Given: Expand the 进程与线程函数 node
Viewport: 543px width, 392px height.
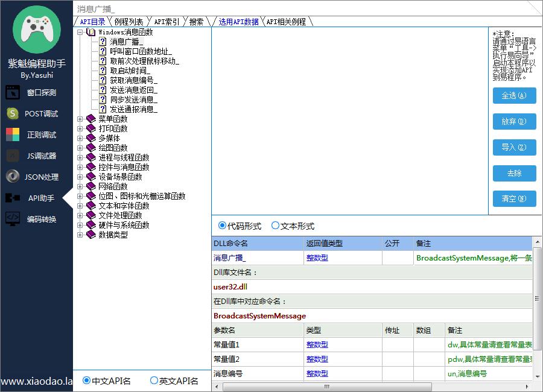Looking at the screenshot, I should pyautogui.click(x=80, y=157).
